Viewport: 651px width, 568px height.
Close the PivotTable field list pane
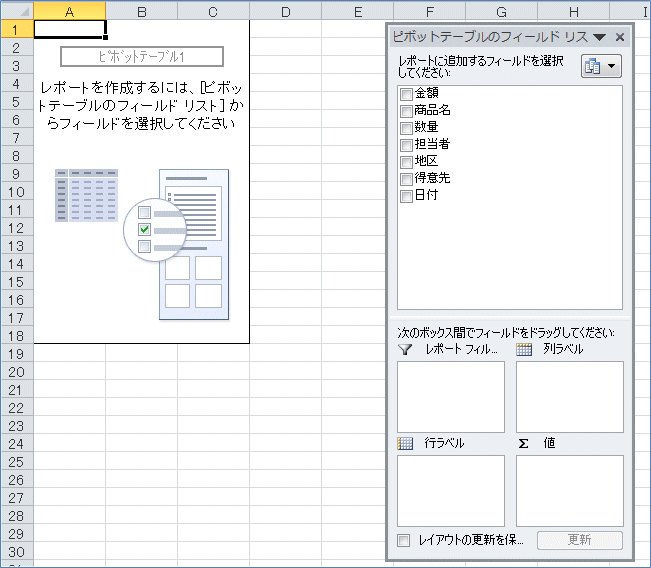(620, 37)
